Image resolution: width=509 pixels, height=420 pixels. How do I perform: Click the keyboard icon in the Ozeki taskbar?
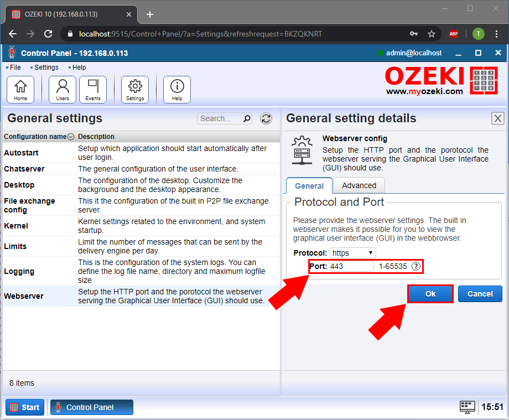click(x=468, y=407)
